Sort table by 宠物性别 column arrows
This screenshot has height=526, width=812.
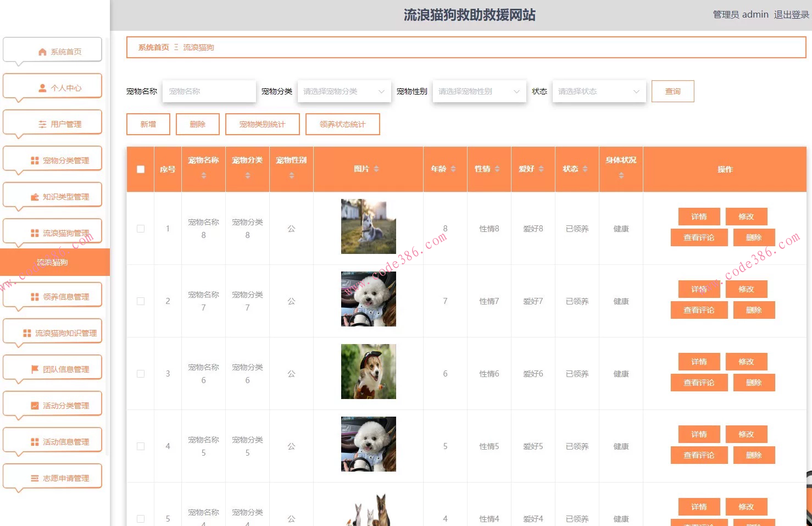(x=292, y=175)
